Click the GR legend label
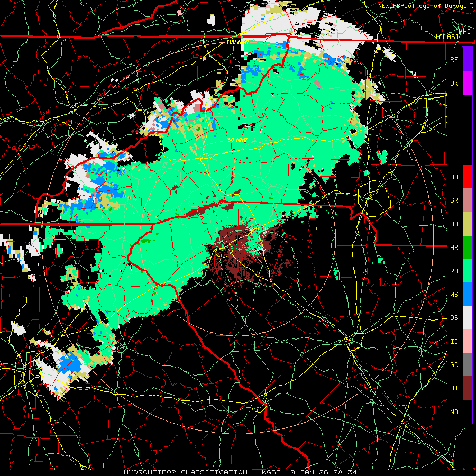This screenshot has height=476, width=476. [x=454, y=200]
